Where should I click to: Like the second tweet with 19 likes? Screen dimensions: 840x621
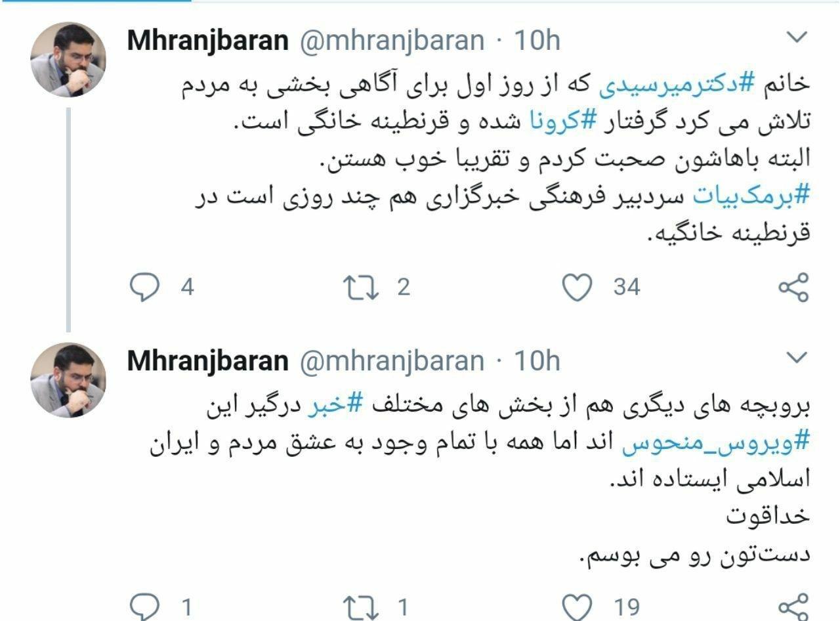[578, 607]
